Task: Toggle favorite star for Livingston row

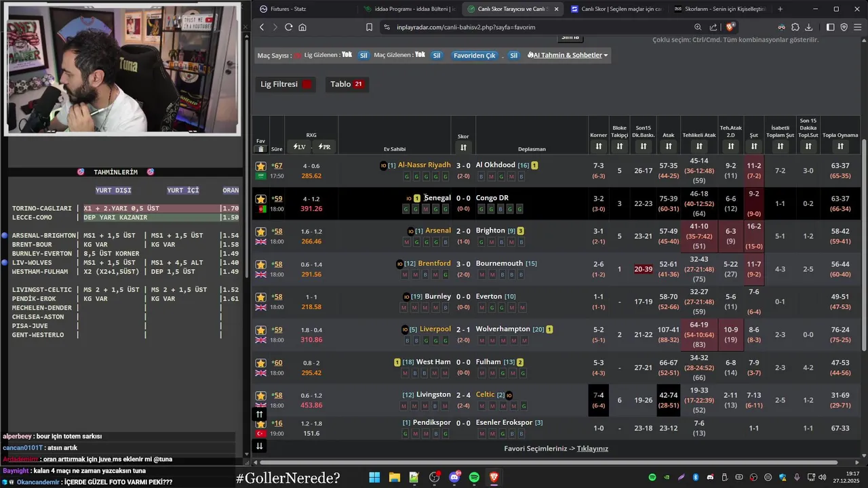Action: tap(260, 395)
